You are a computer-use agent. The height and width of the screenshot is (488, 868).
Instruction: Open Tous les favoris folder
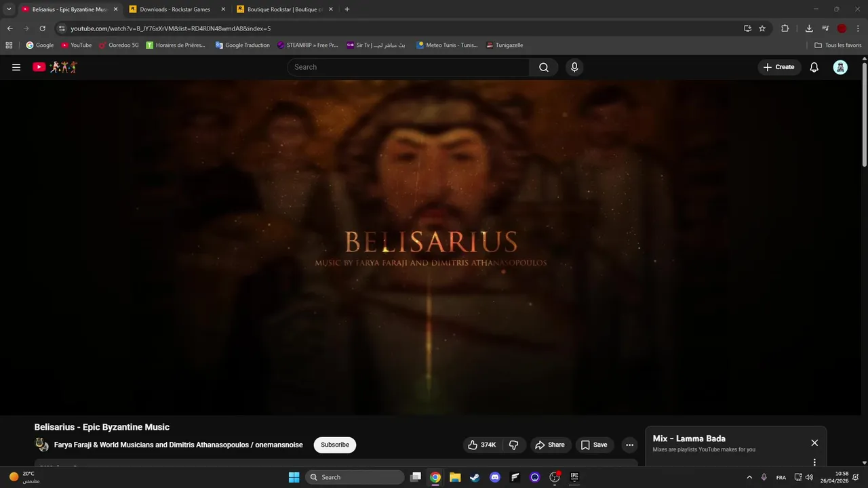pyautogui.click(x=838, y=45)
